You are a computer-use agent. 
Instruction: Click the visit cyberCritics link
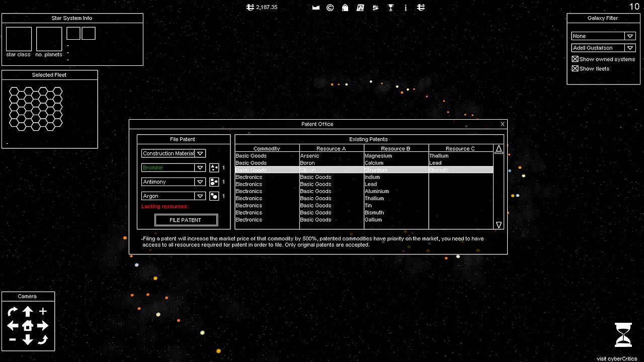[617, 358]
